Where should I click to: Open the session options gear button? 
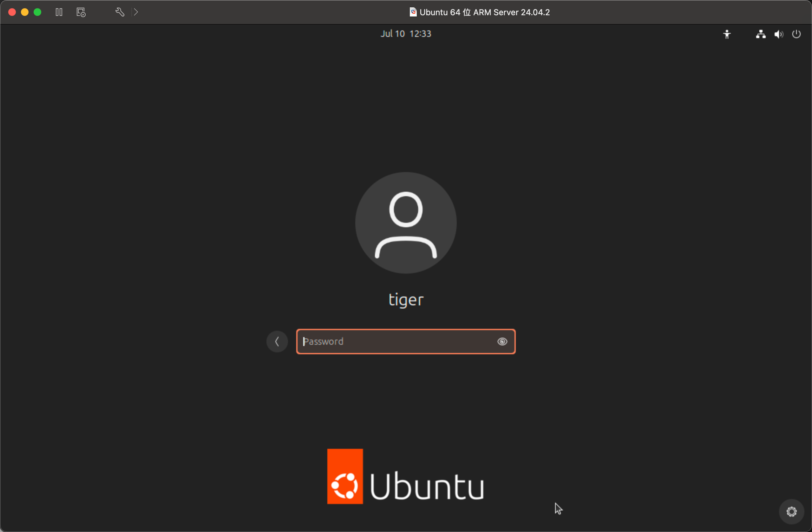point(791,511)
